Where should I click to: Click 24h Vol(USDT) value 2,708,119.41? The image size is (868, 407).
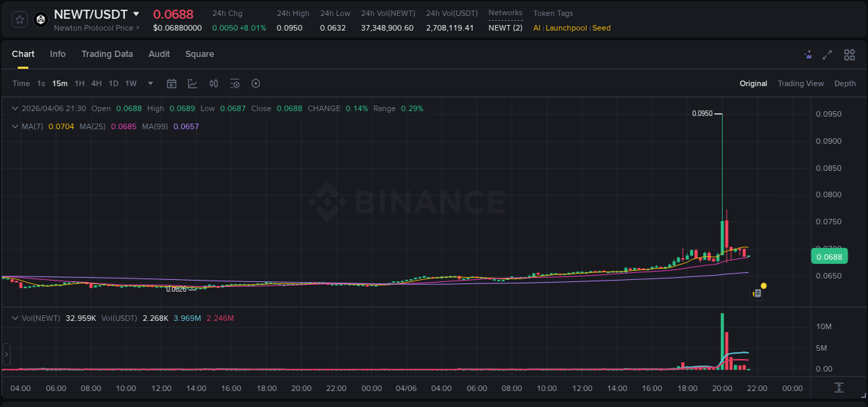pos(450,28)
